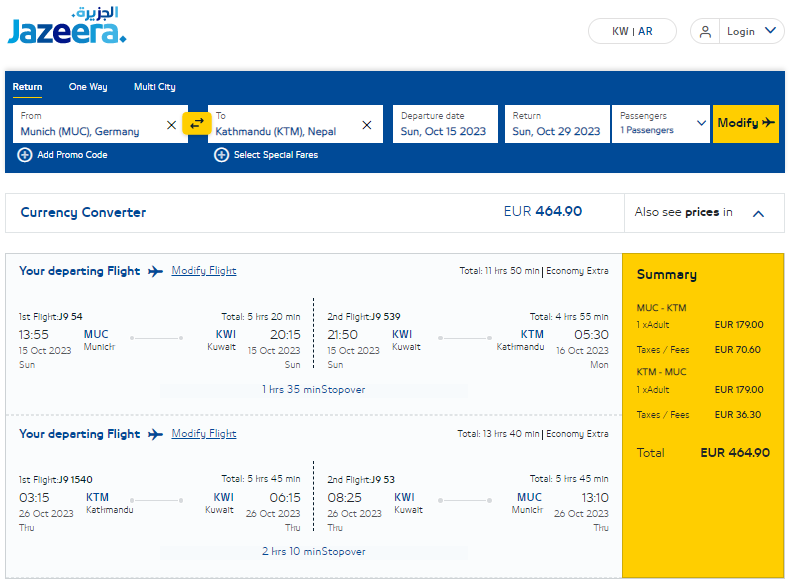Select the Return trip tab

point(27,87)
